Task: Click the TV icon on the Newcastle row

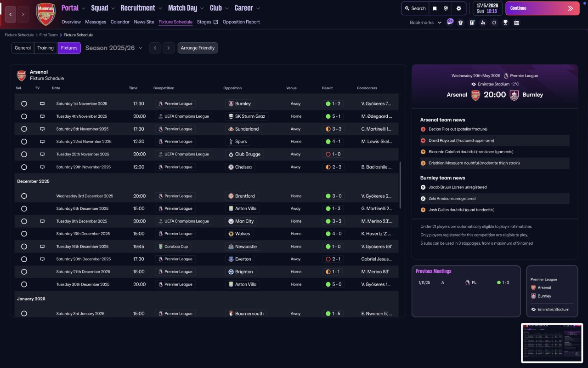Action: coord(42,247)
